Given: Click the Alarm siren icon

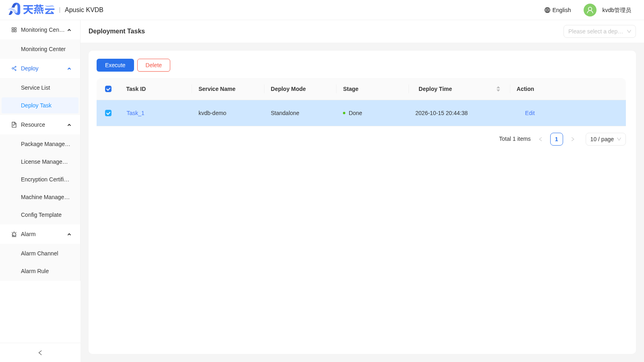Looking at the screenshot, I should click(14, 234).
